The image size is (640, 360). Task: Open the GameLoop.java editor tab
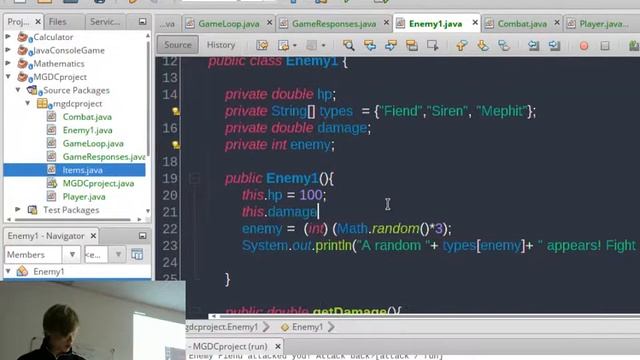click(x=229, y=24)
